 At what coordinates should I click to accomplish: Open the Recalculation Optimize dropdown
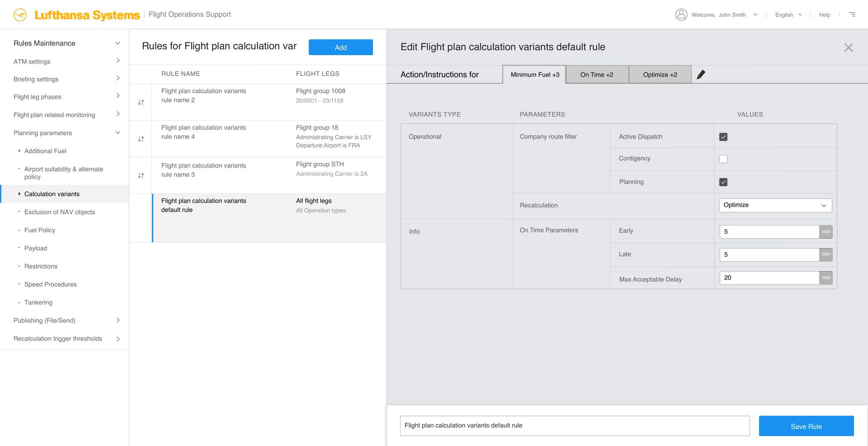(776, 205)
